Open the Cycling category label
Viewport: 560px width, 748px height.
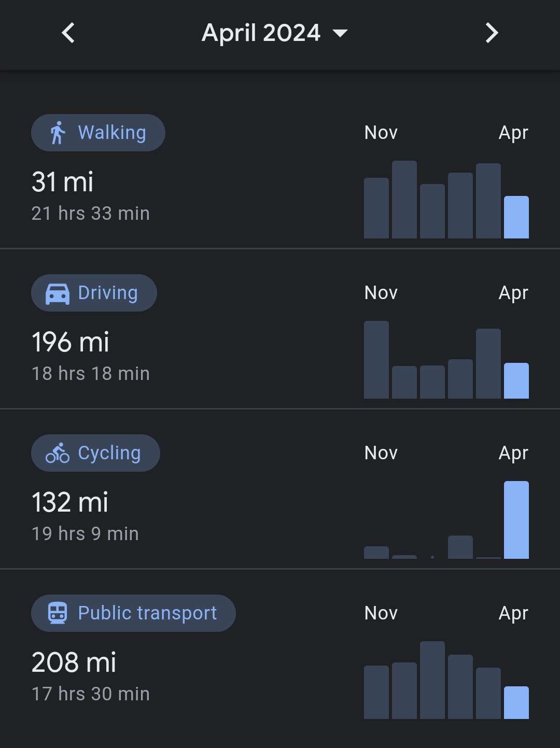coord(109,453)
